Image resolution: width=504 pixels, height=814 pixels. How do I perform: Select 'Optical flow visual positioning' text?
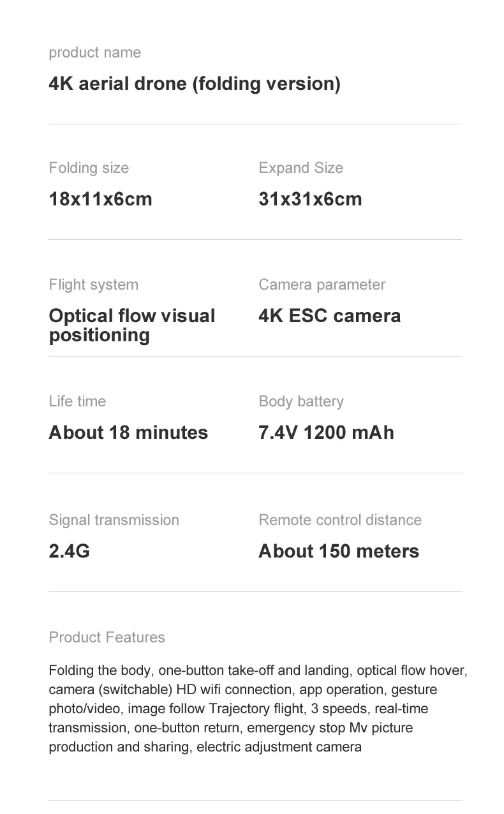131,325
